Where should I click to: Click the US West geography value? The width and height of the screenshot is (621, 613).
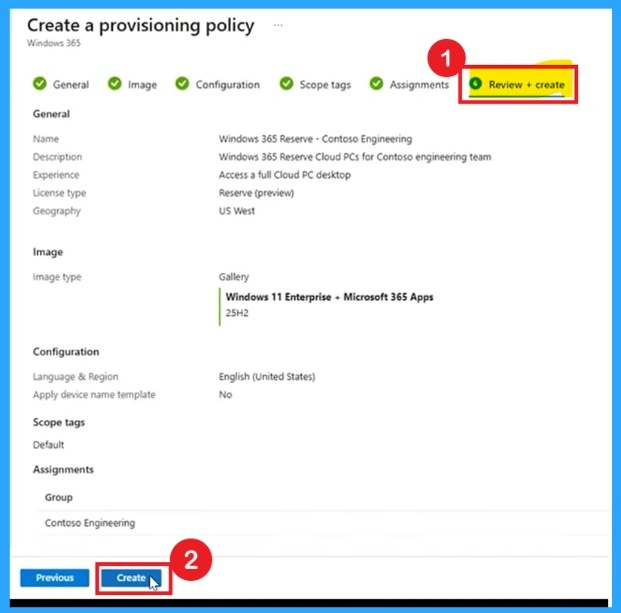coord(238,211)
